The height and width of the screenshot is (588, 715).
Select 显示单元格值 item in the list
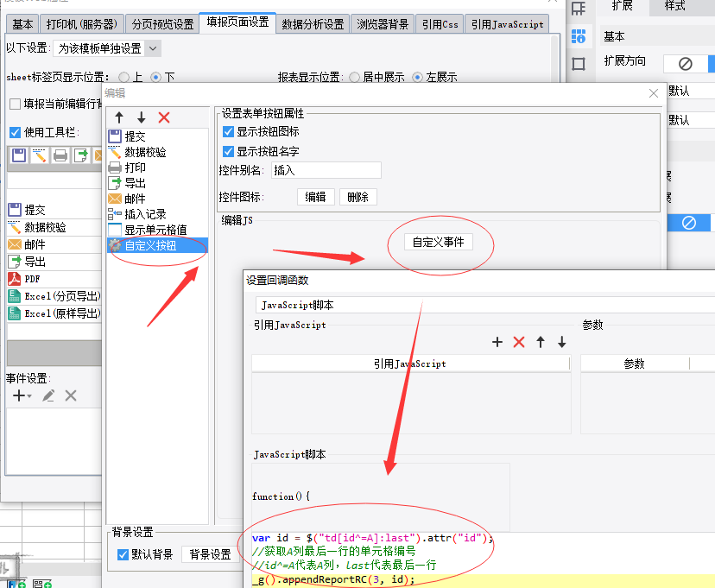tap(157, 230)
